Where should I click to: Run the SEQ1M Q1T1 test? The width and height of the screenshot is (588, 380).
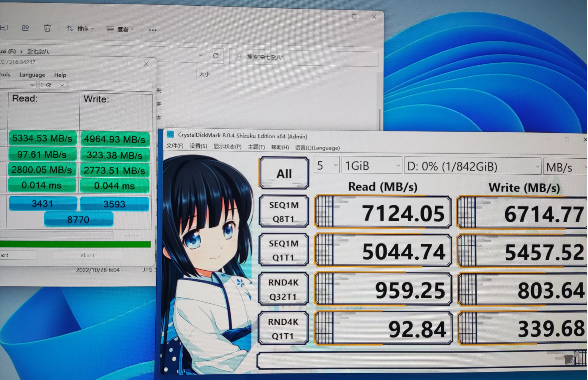[284, 250]
